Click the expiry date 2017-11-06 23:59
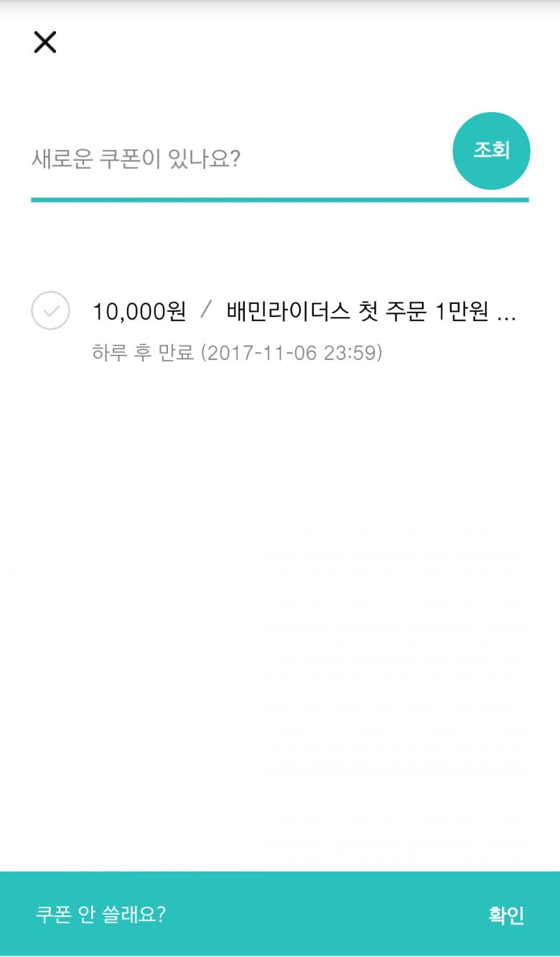The image size is (560, 957). [291, 353]
